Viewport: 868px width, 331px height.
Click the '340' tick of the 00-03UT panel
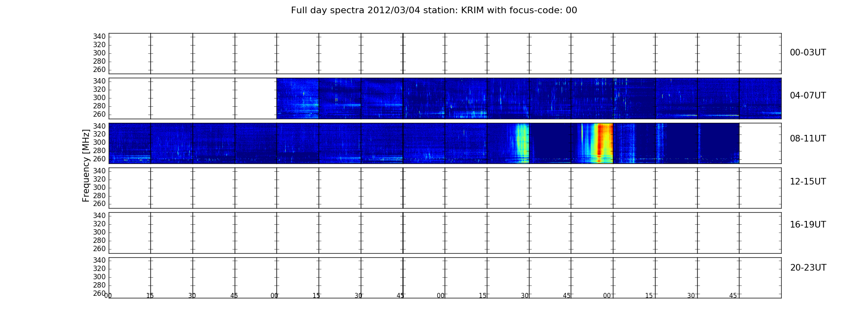click(x=99, y=36)
